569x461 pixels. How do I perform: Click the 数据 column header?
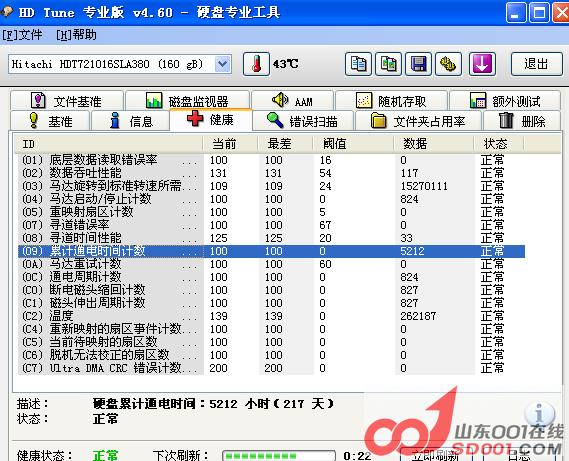coord(434,144)
